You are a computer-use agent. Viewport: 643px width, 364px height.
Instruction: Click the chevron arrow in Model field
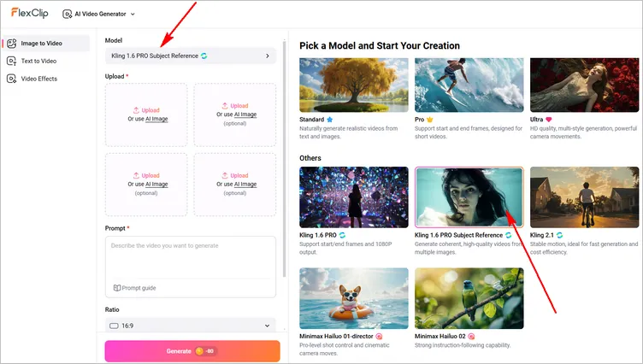[268, 56]
